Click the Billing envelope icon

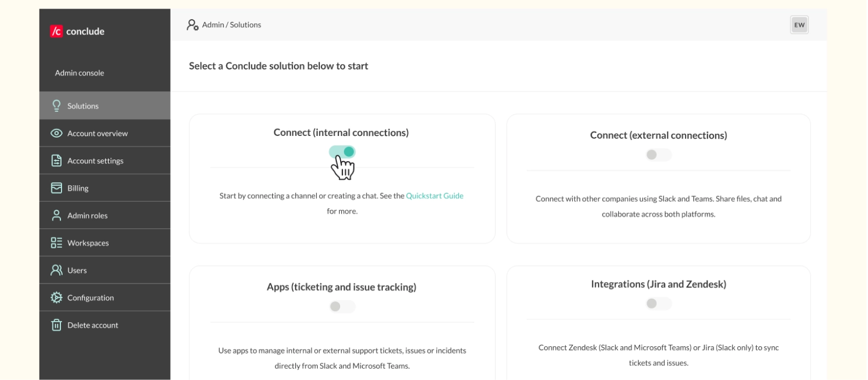(56, 187)
